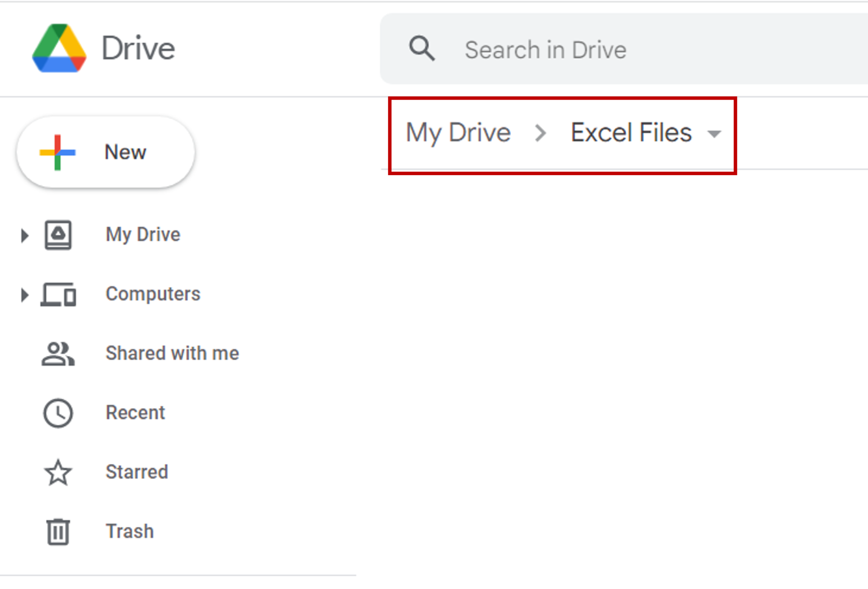This screenshot has width=868, height=589.
Task: Click the Recent clock icon
Action: (x=58, y=413)
